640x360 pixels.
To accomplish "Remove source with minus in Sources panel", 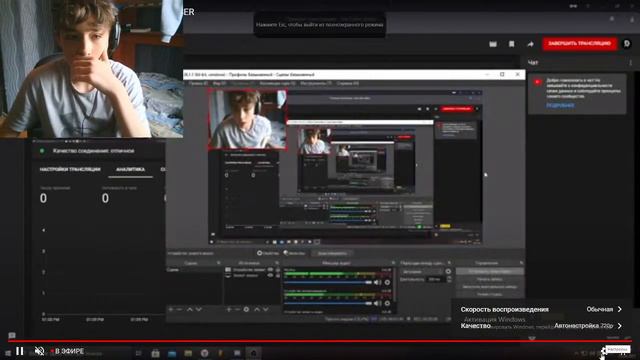I will click(238, 309).
